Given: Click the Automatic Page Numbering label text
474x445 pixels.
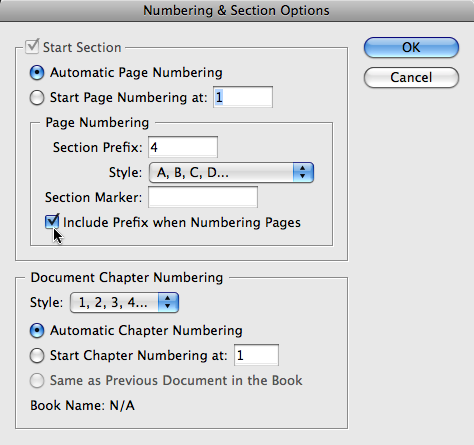Looking at the screenshot, I should [x=136, y=73].
